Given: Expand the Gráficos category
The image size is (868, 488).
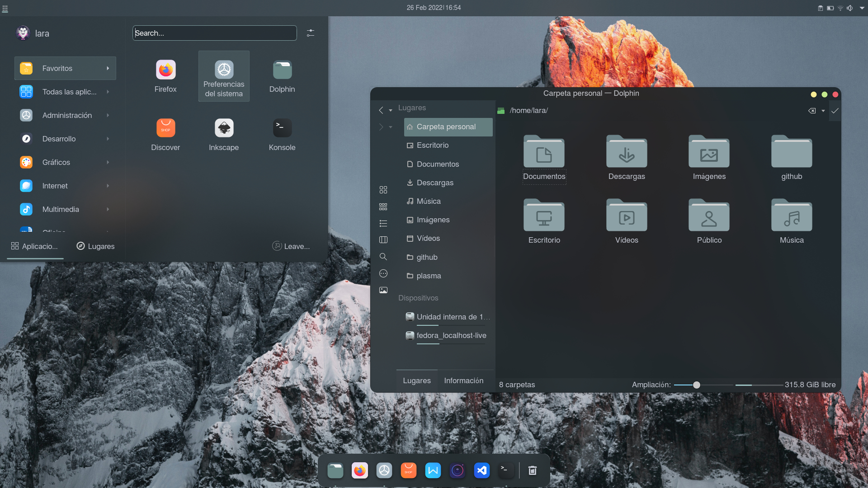Looking at the screenshot, I should (x=108, y=162).
